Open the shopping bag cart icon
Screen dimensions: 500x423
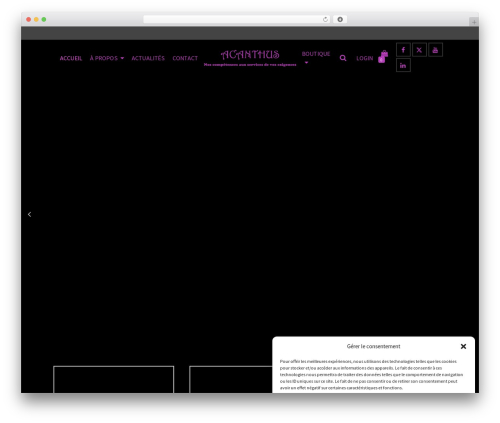383,57
